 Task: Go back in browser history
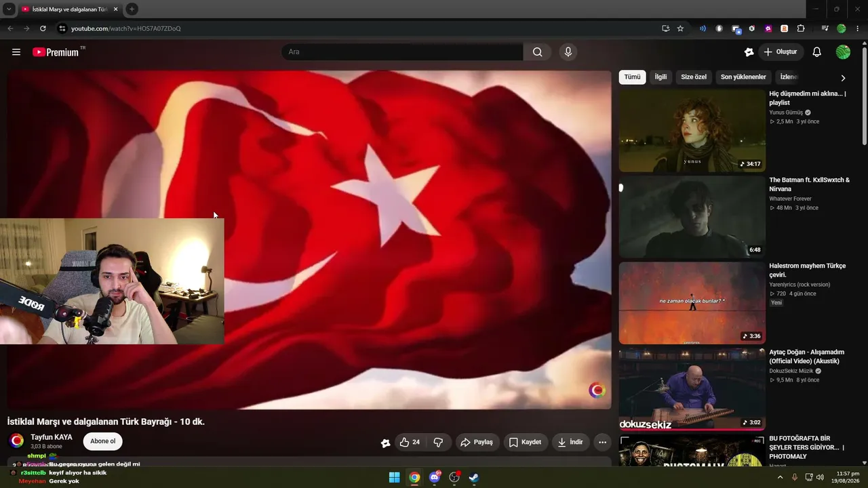point(10,28)
